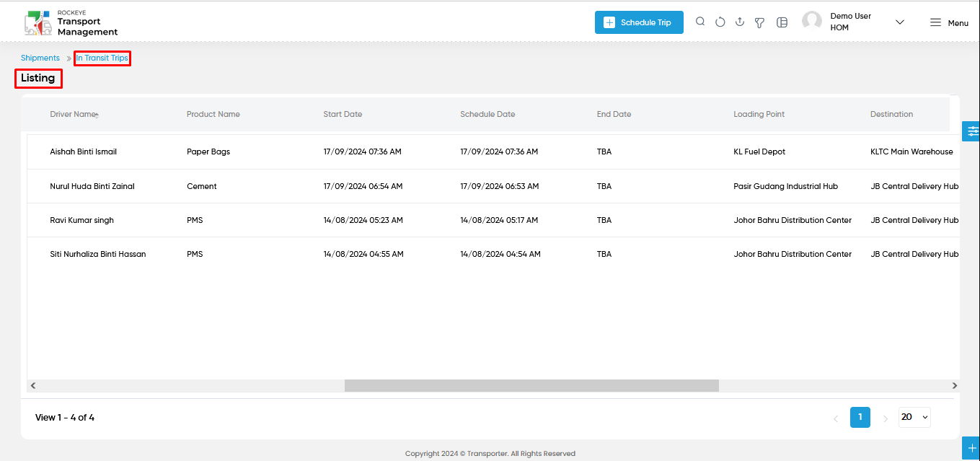980x461 pixels.
Task: Click the hamburger Menu icon
Action: click(935, 22)
